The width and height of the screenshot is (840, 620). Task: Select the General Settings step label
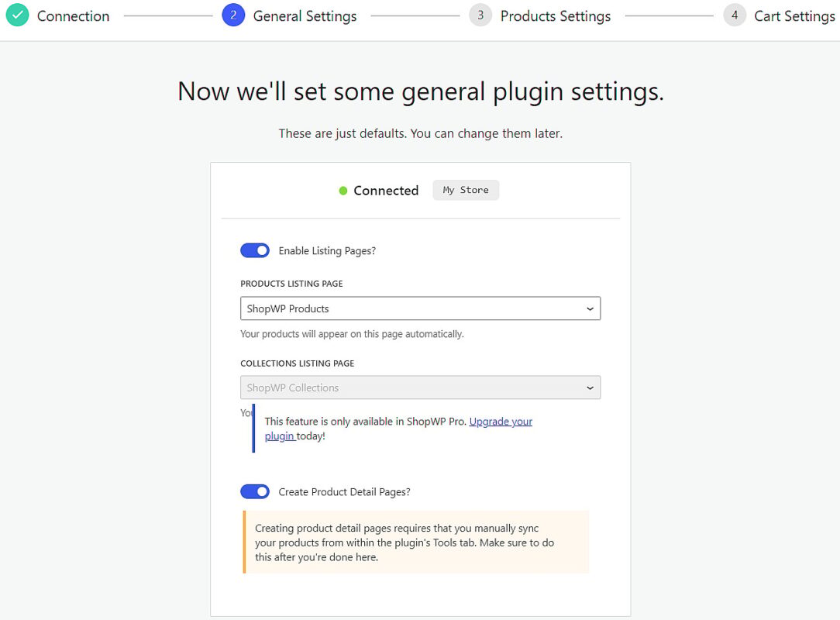(x=305, y=16)
